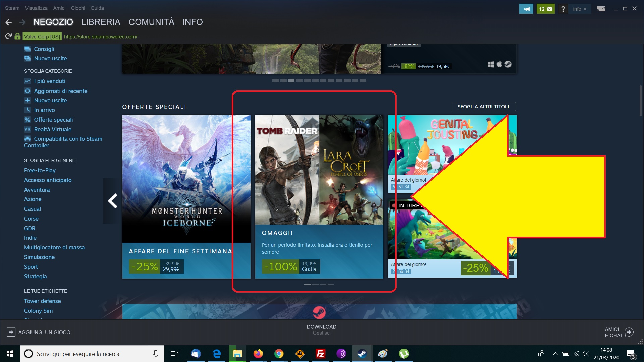This screenshot has height=362, width=644.
Task: Click previous arrow of Offerte speciali carousel
Action: click(112, 201)
